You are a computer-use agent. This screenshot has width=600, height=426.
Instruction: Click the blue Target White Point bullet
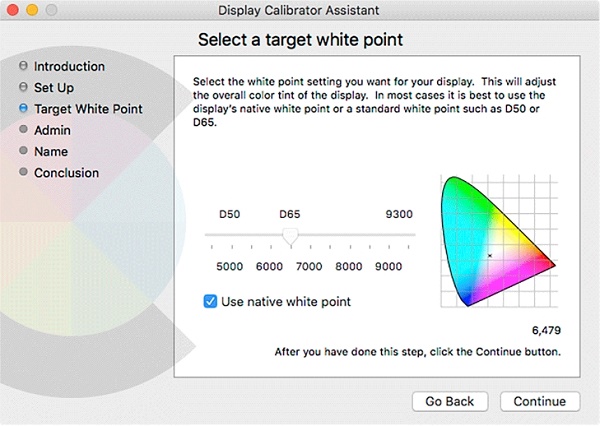(23, 108)
